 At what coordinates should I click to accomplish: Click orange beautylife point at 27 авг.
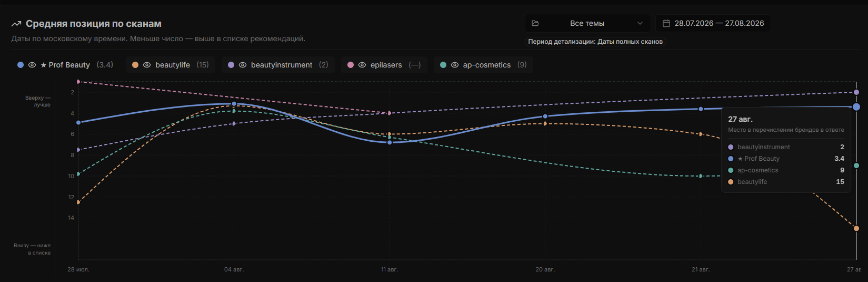pyautogui.click(x=856, y=228)
